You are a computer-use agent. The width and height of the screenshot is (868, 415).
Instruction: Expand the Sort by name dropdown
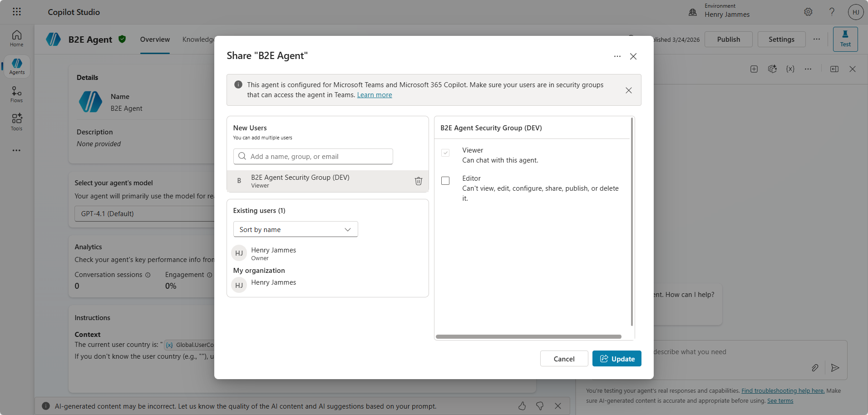tap(296, 229)
